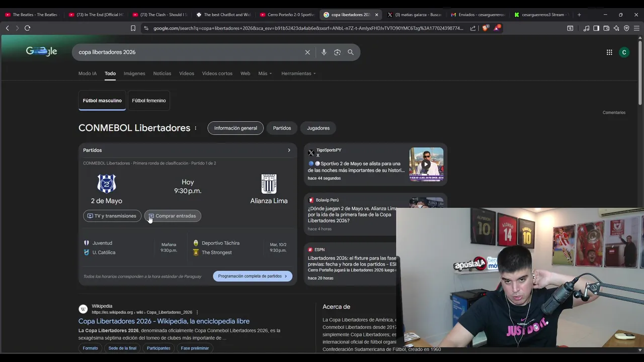Open the Herramientas dropdown
Screen dimensions: 644x362
(299, 73)
